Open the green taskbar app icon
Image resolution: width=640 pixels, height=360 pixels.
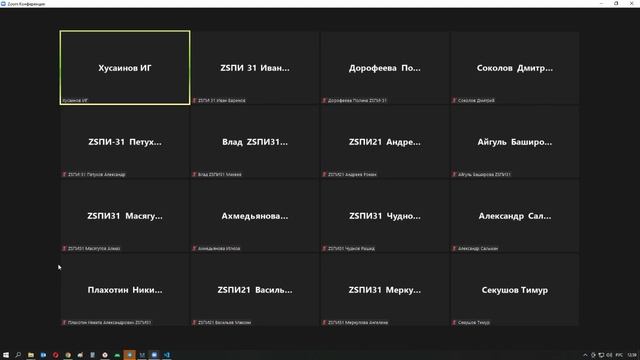117,355
